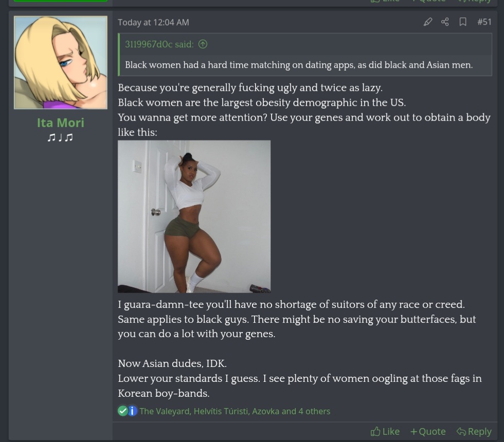Click the timestamp Today at 12:04 AM

pyautogui.click(x=153, y=22)
